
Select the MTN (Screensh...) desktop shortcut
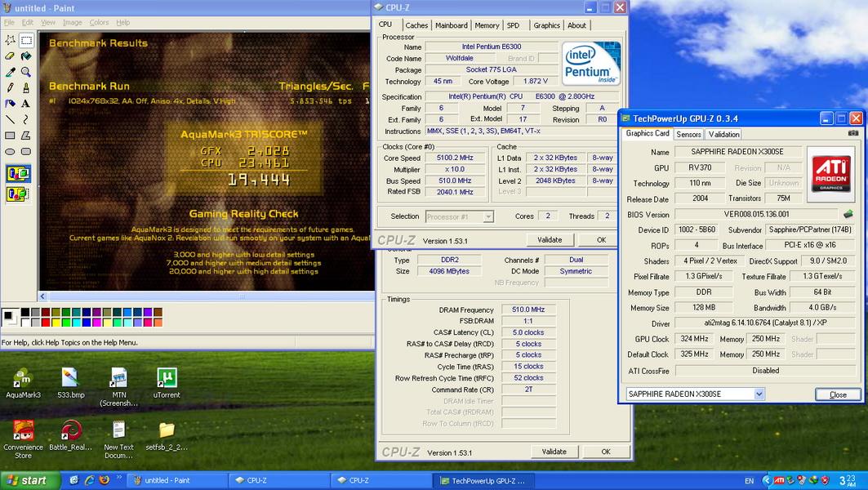pos(119,387)
